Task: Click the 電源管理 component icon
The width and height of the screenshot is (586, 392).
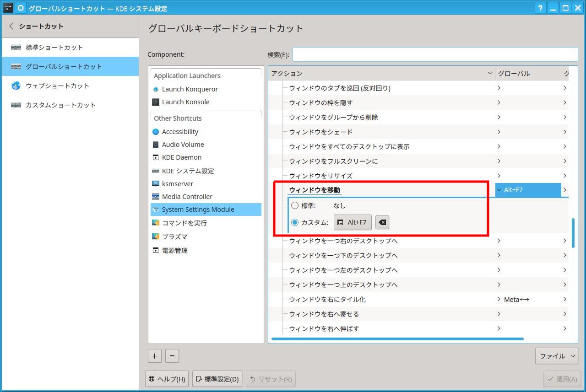Action: pyautogui.click(x=156, y=251)
